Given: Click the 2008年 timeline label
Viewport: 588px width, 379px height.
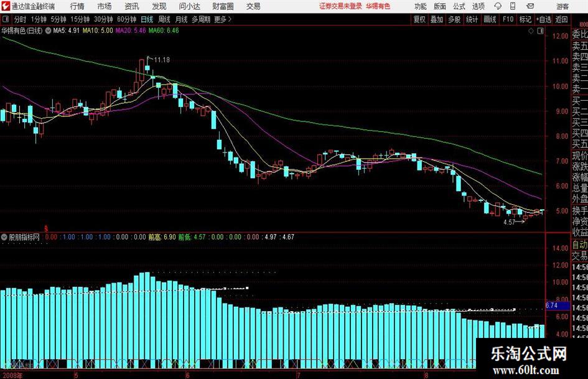Looking at the screenshot, I should (12, 375).
